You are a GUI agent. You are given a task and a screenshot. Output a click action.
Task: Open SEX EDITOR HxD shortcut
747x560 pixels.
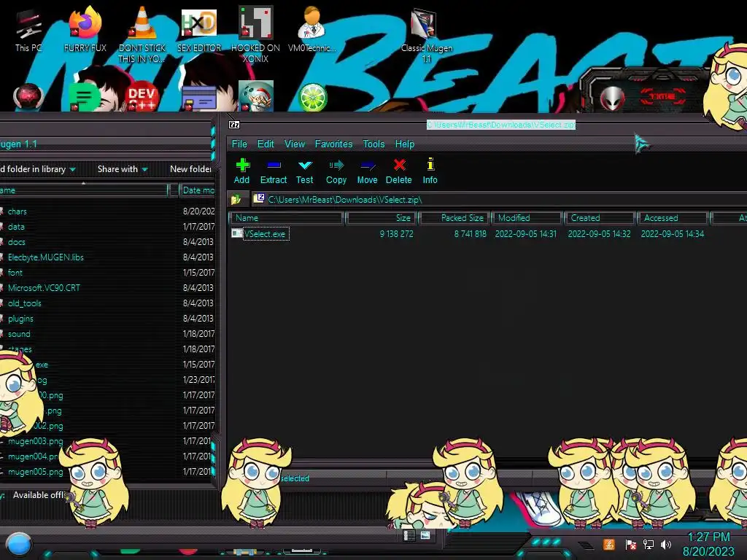pyautogui.click(x=199, y=31)
